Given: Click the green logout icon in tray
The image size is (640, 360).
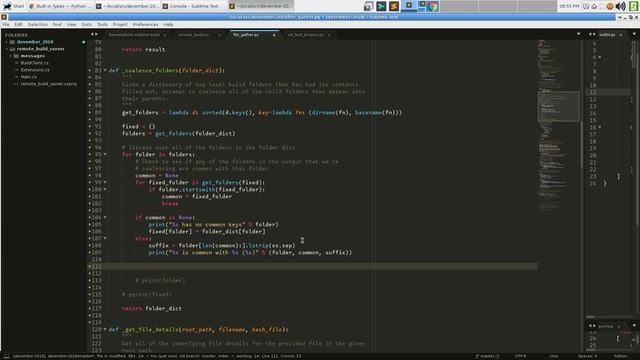Looking at the screenshot, I should point(634,6).
